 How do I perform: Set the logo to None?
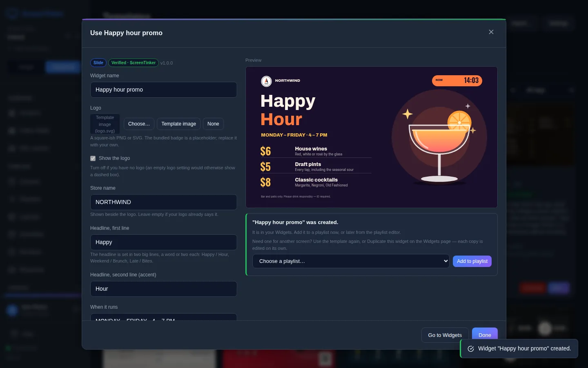[x=213, y=124]
